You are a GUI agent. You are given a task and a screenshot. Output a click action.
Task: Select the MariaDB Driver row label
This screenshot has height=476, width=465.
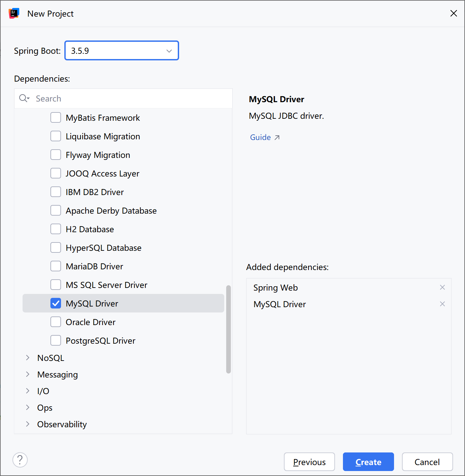[95, 266]
